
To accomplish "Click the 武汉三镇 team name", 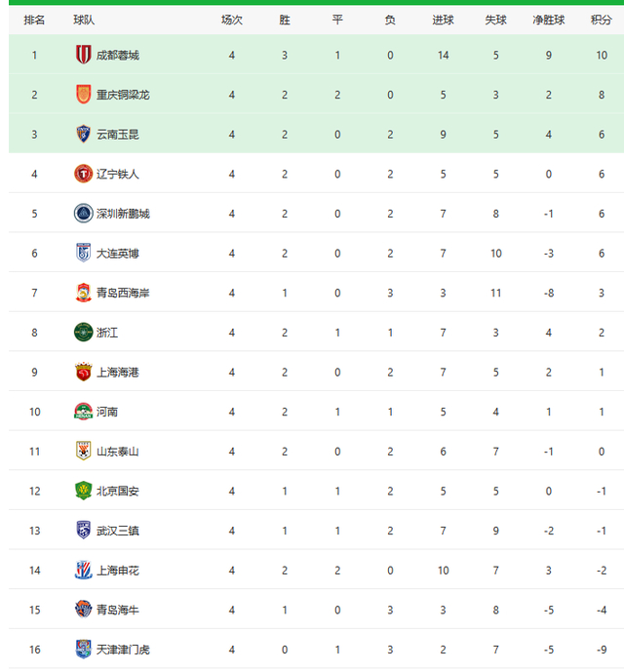I will pos(117,531).
